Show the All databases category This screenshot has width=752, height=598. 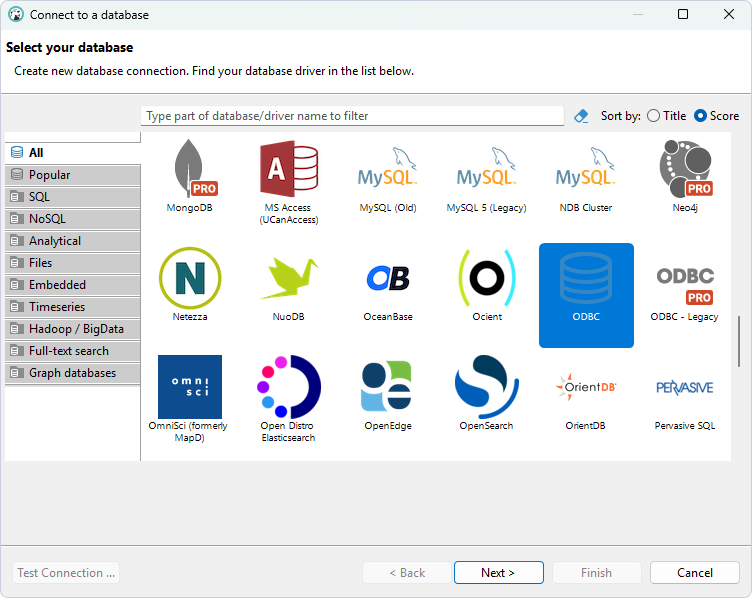pos(73,152)
